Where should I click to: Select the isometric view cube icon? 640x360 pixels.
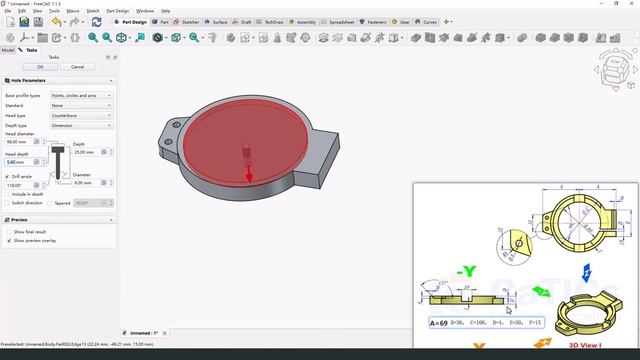pos(121,38)
